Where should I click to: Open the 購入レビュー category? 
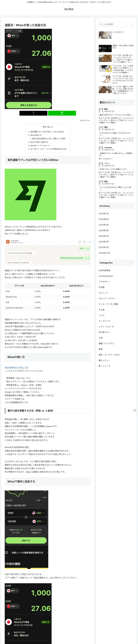[104, 360]
